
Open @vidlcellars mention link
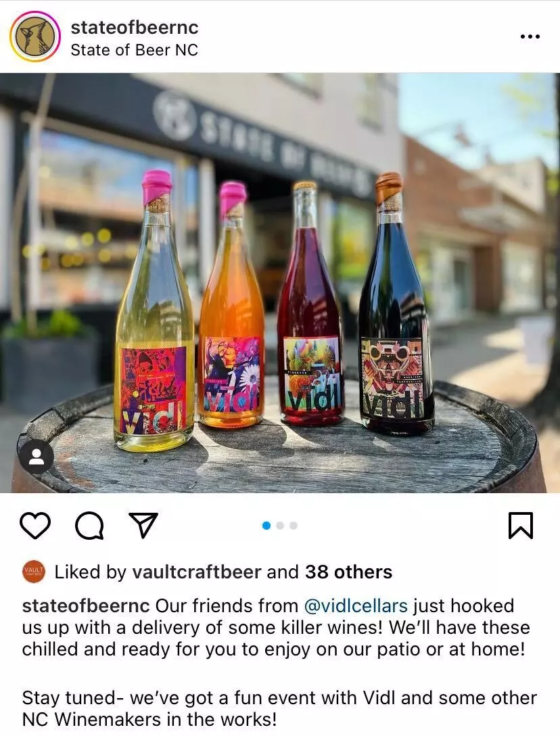(356, 605)
